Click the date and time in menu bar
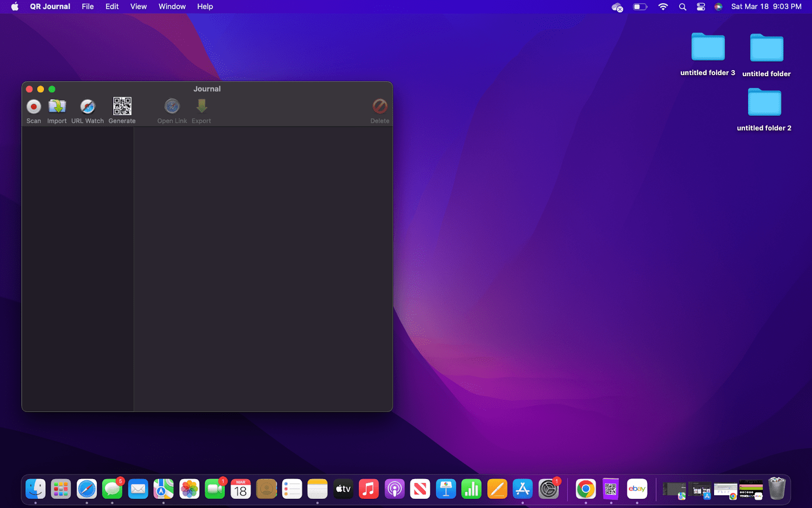The width and height of the screenshot is (812, 508). 766,7
